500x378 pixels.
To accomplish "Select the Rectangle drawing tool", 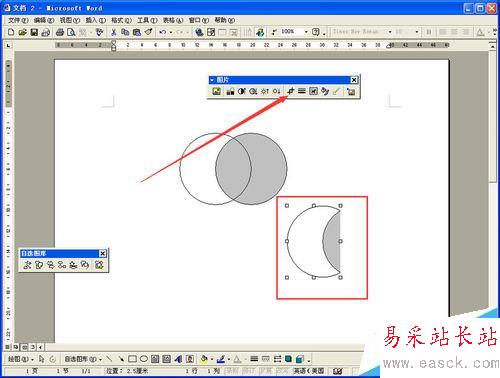I will (x=132, y=359).
